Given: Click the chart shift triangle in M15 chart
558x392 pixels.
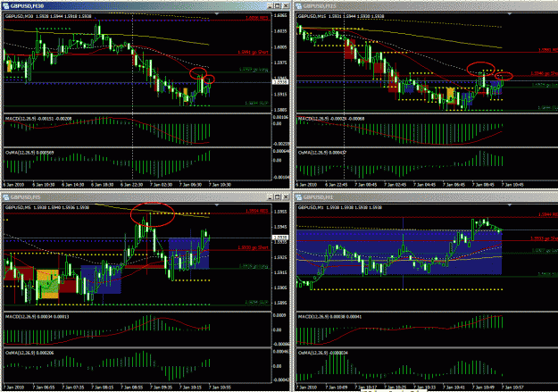Looking at the screenshot, I should click(510, 14).
